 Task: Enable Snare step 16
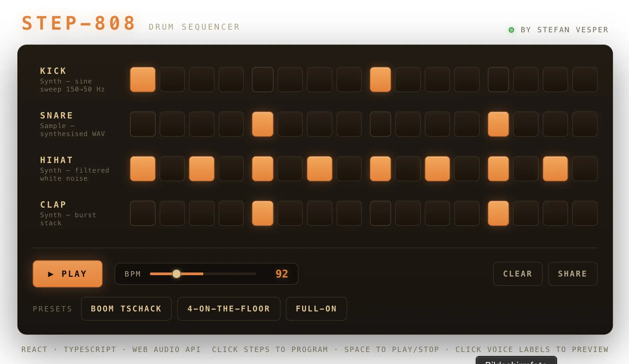[x=585, y=124]
